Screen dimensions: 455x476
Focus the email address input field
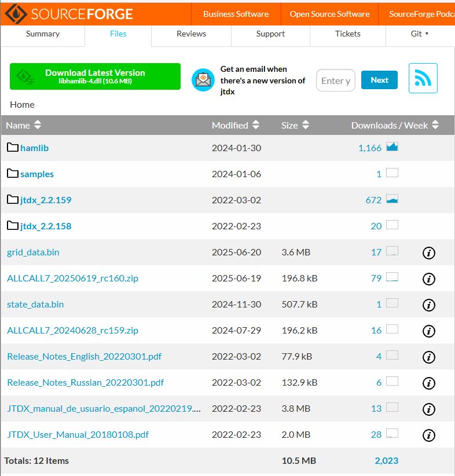coord(335,80)
